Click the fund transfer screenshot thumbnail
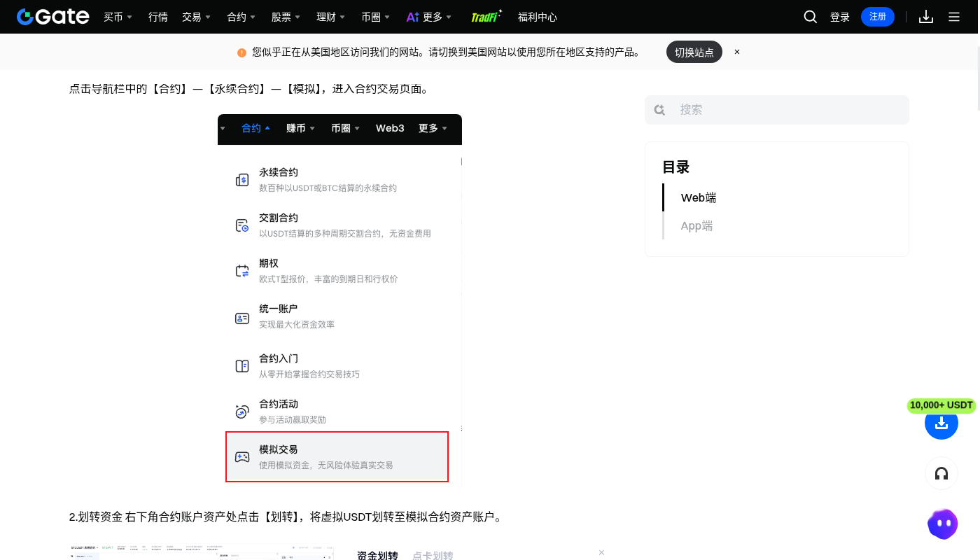 202,552
